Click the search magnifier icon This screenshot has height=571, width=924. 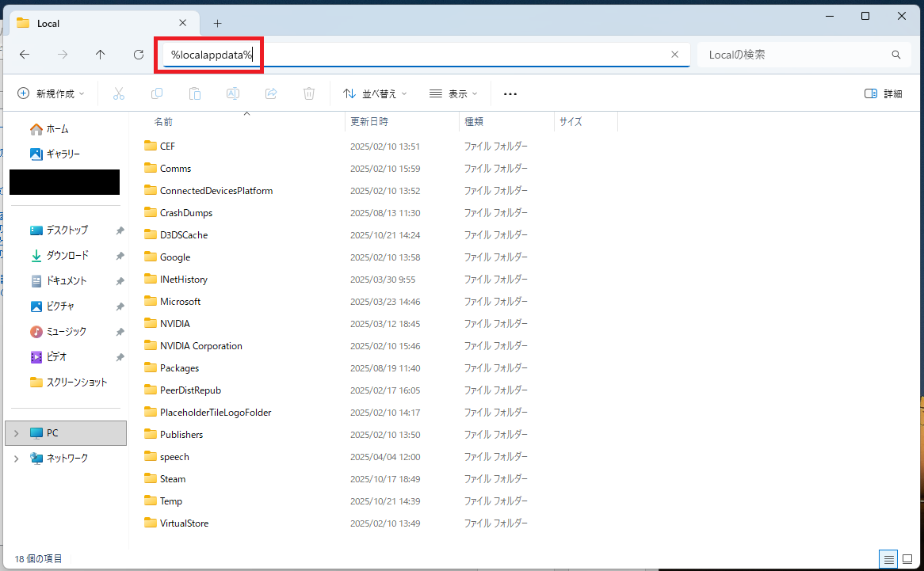click(x=896, y=55)
